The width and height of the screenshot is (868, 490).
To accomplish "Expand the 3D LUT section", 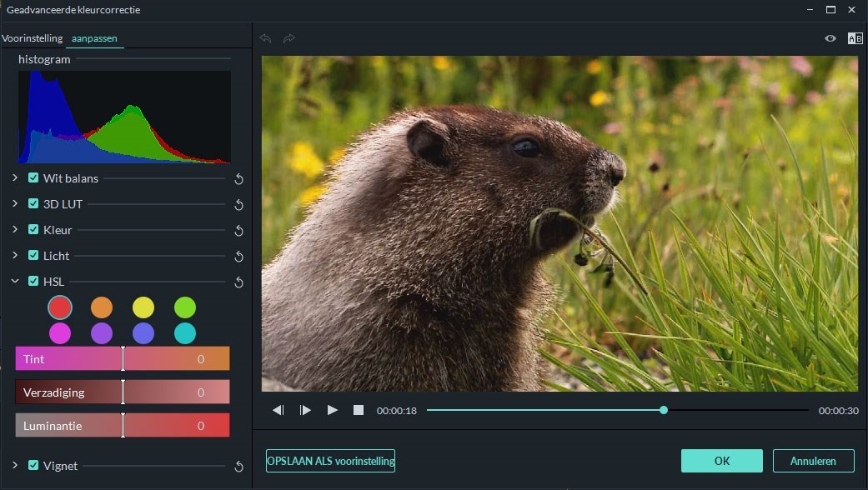I will (x=15, y=203).
